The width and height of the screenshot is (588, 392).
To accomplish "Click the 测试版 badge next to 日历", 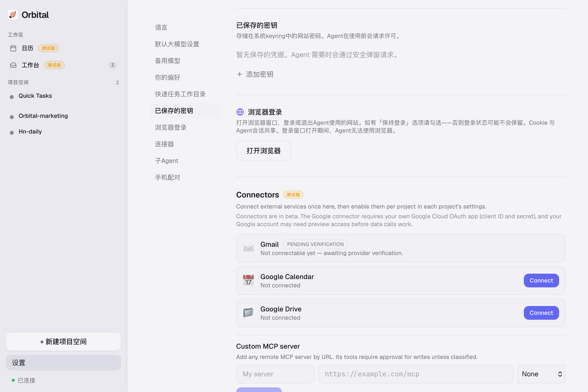I will (48, 48).
